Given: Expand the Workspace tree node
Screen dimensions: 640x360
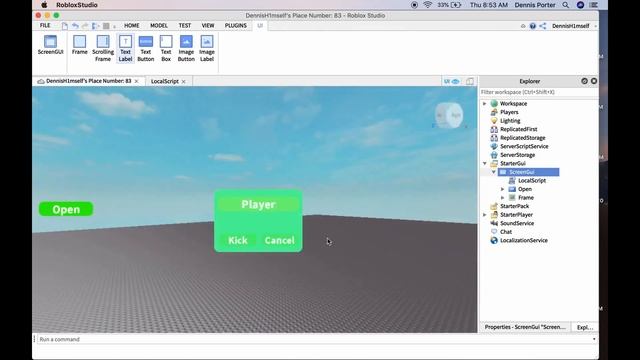Looking at the screenshot, I should pos(485,104).
